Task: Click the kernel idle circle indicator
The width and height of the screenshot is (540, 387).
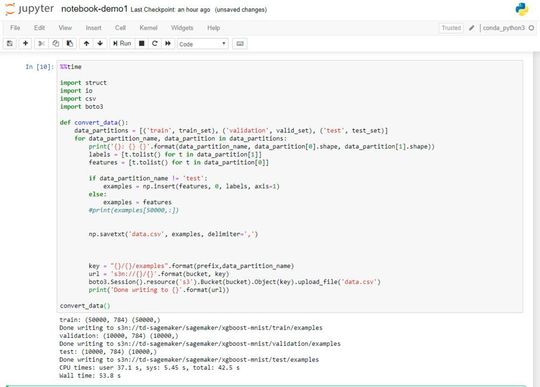Action: tap(531, 28)
